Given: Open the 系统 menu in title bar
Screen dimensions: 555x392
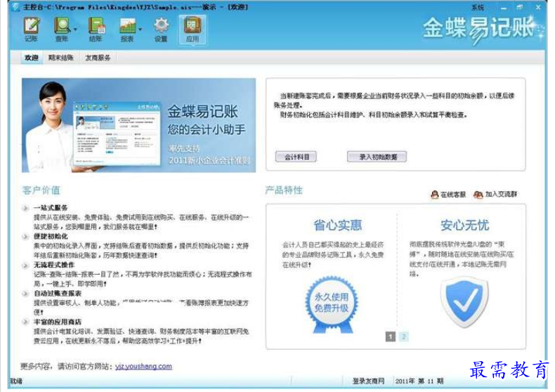Looking at the screenshot, I should pyautogui.click(x=477, y=8).
